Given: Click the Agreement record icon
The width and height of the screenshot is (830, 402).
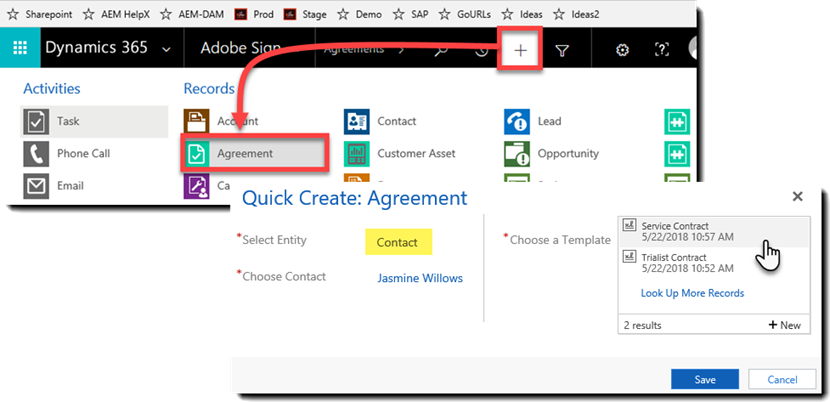Looking at the screenshot, I should [196, 154].
